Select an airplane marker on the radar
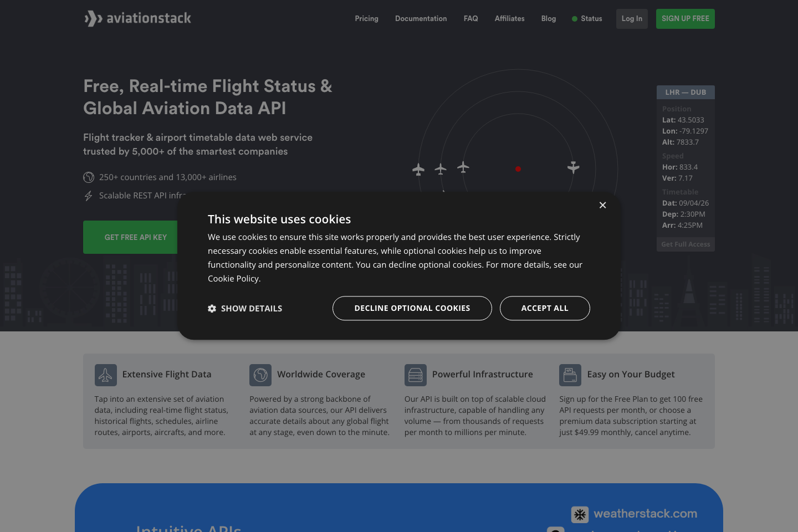This screenshot has height=532, width=798. pyautogui.click(x=418, y=169)
